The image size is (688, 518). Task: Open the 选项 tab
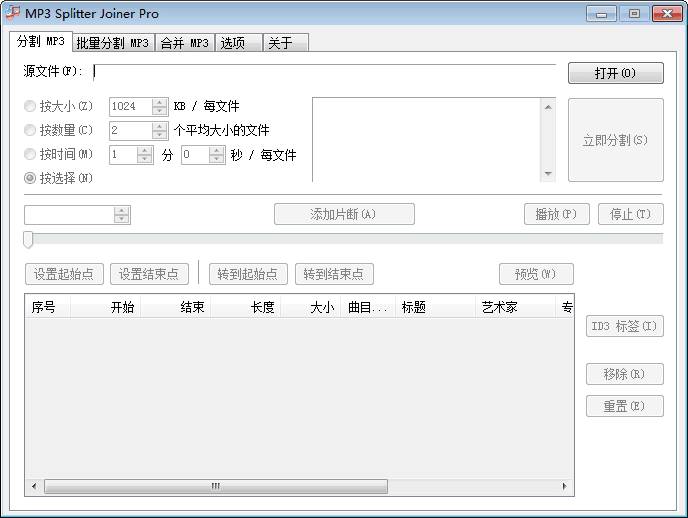[239, 43]
